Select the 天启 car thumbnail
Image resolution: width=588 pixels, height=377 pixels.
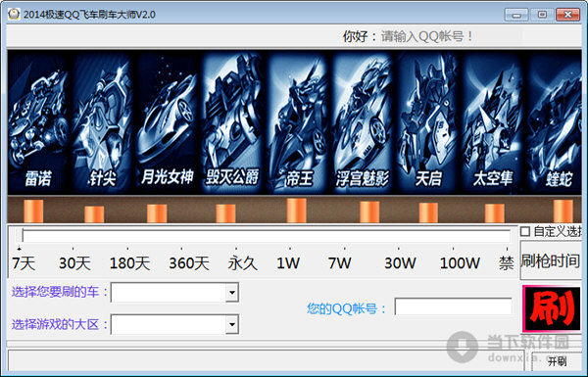click(x=427, y=121)
